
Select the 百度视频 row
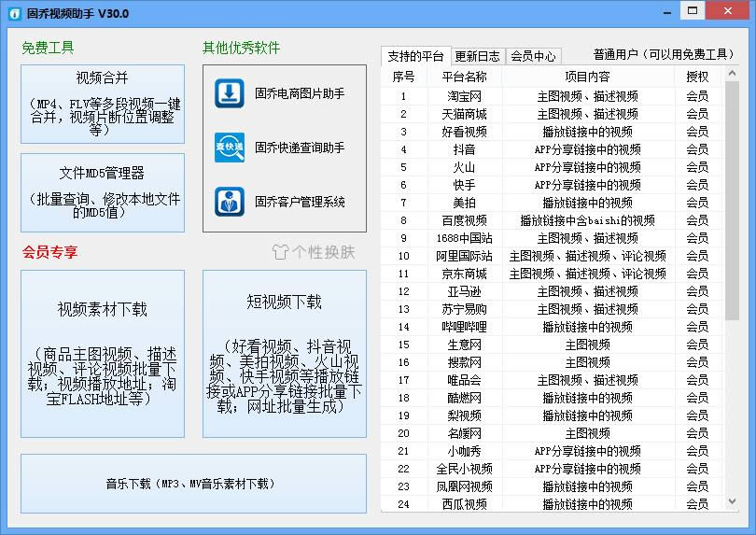tap(553, 220)
